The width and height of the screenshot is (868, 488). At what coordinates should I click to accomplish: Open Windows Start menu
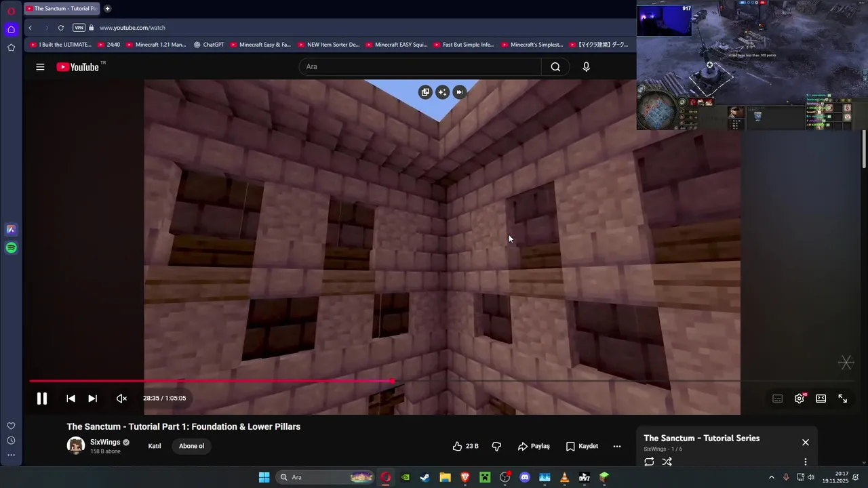coord(264,477)
